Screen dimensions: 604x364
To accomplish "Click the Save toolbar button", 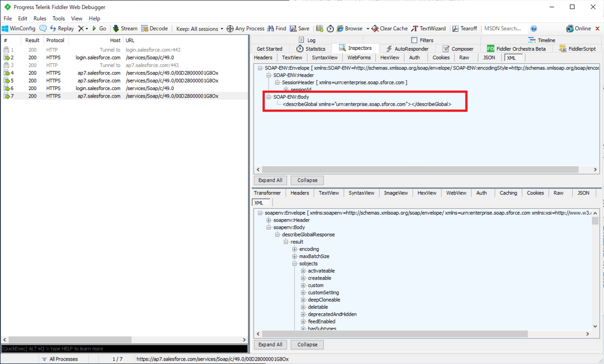I will (299, 29).
